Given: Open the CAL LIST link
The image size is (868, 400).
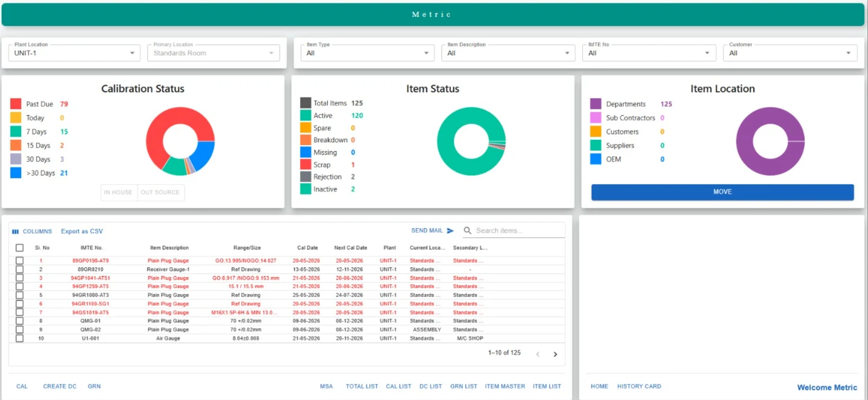Looking at the screenshot, I should click(x=398, y=387).
